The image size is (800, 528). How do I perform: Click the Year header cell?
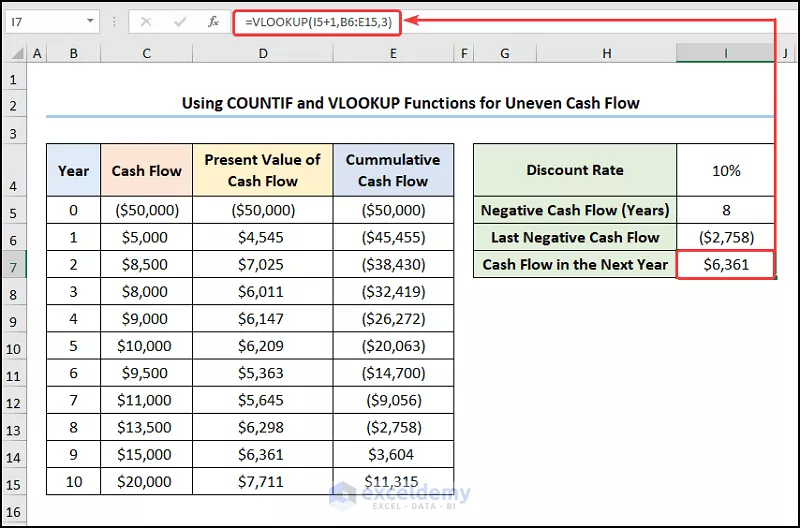(73, 170)
